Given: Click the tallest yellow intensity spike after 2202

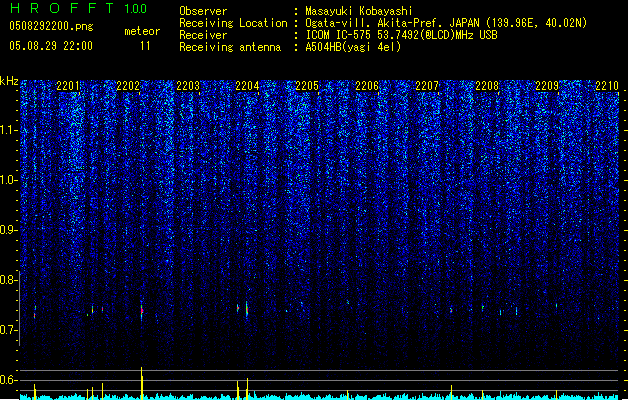Looking at the screenshot, I should [x=142, y=383].
